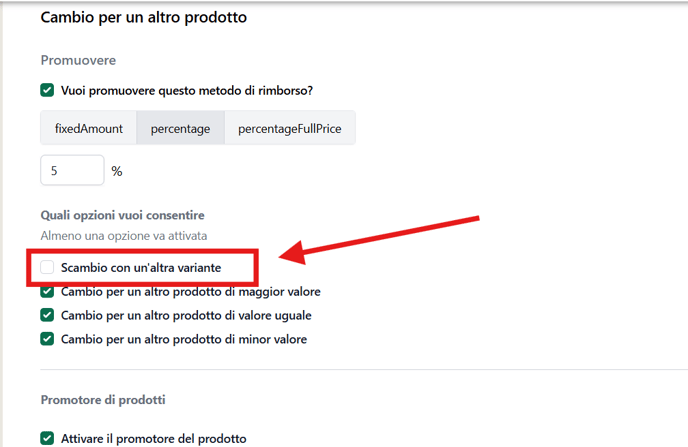This screenshot has height=447, width=688.
Task: Uncheck 'Attivare il promotore del prodotto' checkbox box
Action: point(47,438)
